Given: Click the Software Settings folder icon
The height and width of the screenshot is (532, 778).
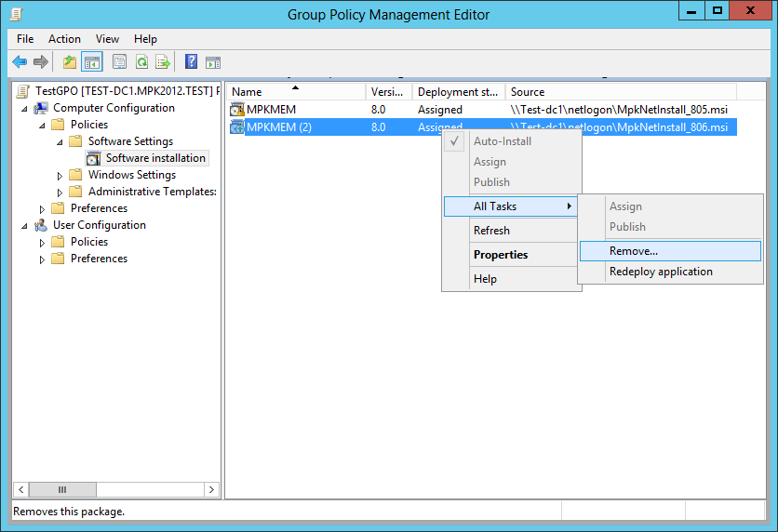Looking at the screenshot, I should (75, 141).
